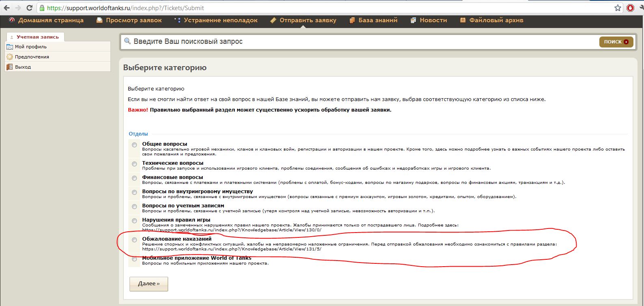The width and height of the screenshot is (644, 306).
Task: Open Домашняя страница from the navigation bar
Action: coord(50,20)
